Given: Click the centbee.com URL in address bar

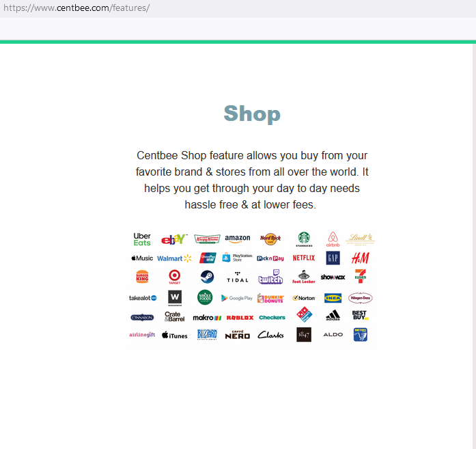Looking at the screenshot, I should click(x=76, y=8).
